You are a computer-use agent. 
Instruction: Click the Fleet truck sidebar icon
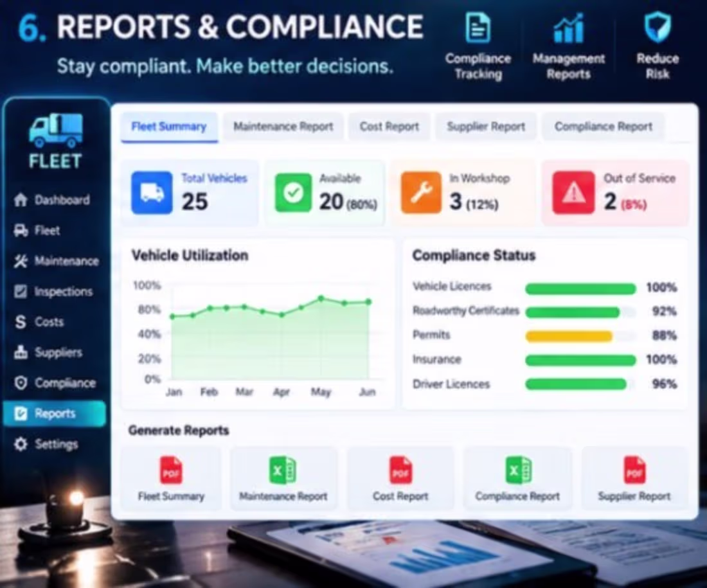(21, 231)
